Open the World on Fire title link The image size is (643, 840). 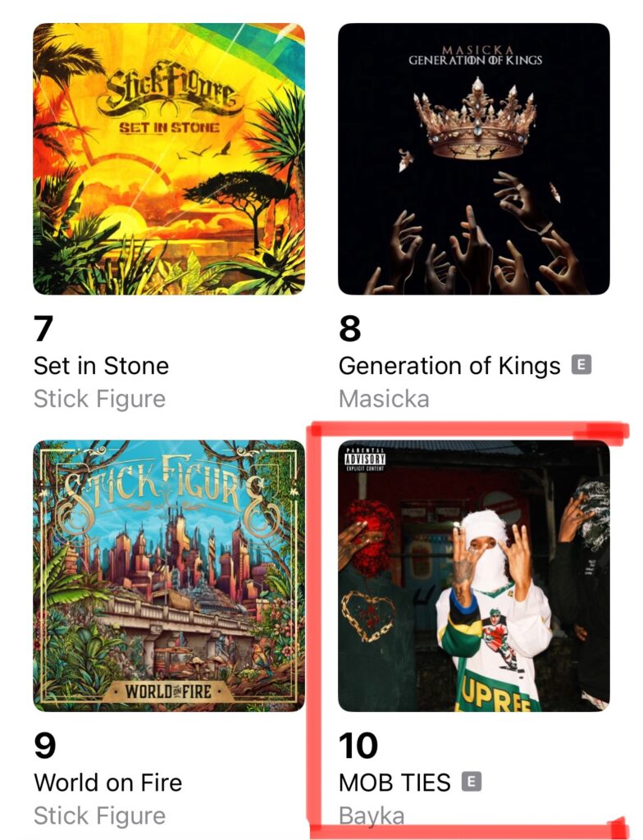coord(107,783)
